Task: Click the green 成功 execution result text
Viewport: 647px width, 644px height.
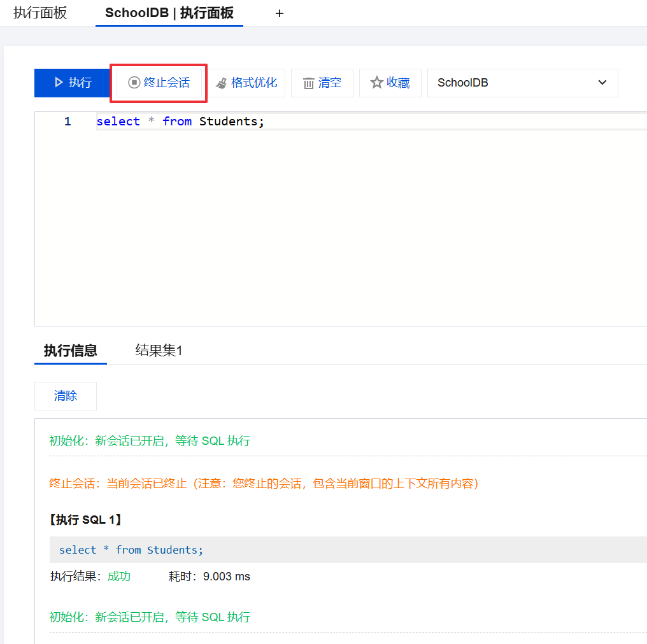Action: point(118,577)
